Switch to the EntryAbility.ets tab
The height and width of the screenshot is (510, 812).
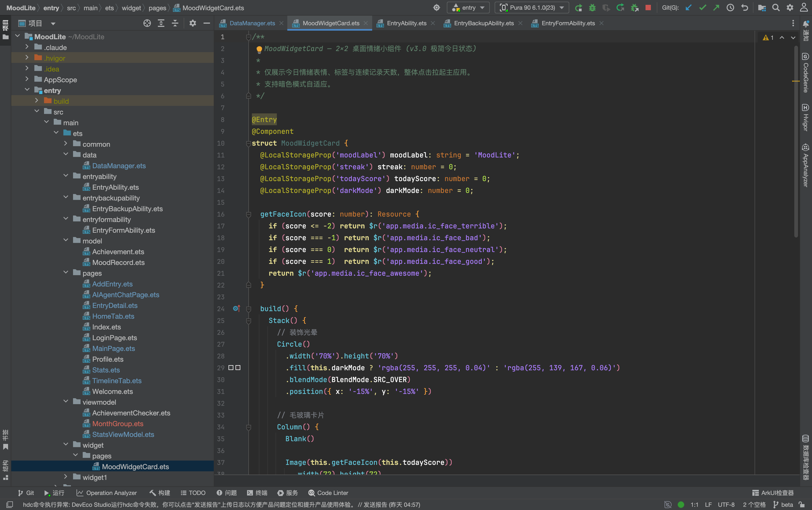pos(406,23)
